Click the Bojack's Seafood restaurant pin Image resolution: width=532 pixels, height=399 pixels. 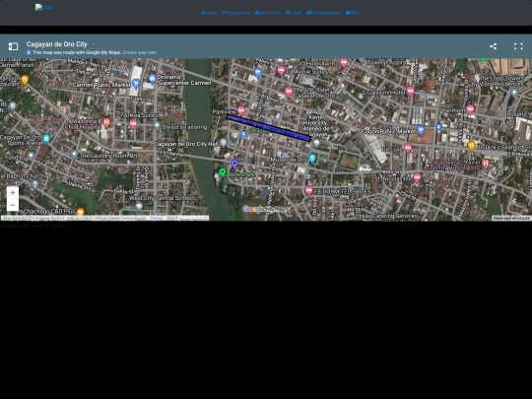coord(471,146)
